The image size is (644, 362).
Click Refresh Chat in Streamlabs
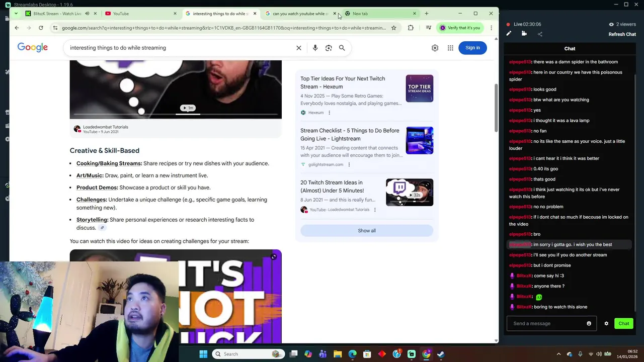(x=622, y=34)
